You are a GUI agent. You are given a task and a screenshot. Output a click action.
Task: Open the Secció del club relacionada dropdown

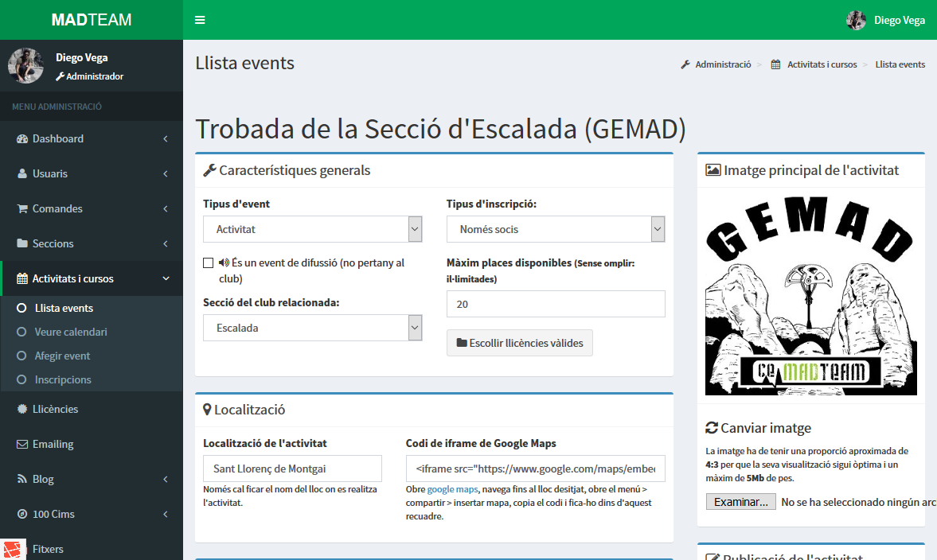313,328
